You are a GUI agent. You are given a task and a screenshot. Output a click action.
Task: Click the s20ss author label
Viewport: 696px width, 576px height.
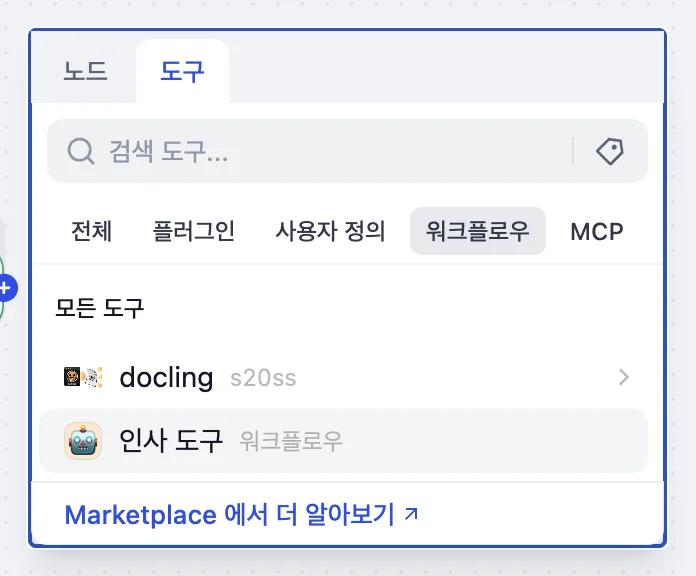tap(263, 379)
